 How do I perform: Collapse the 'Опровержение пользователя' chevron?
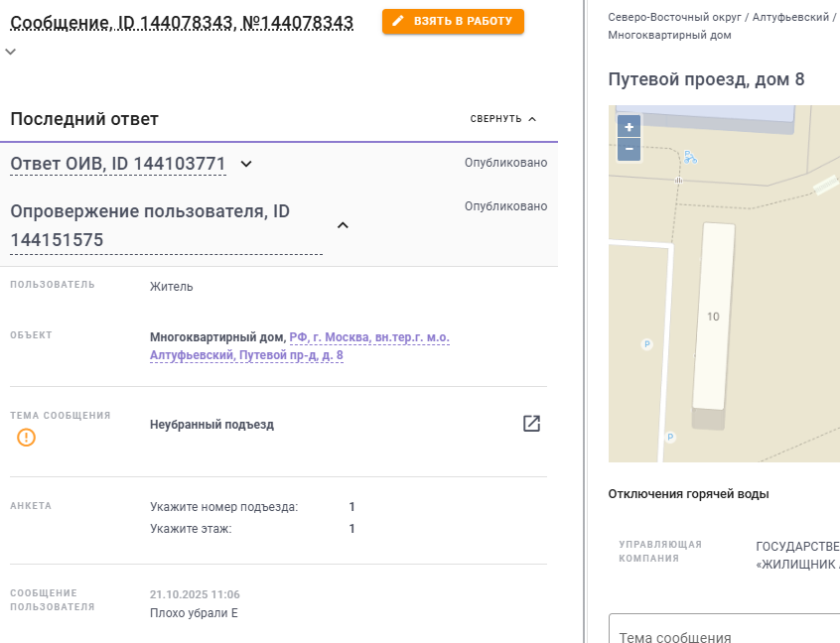tap(343, 225)
